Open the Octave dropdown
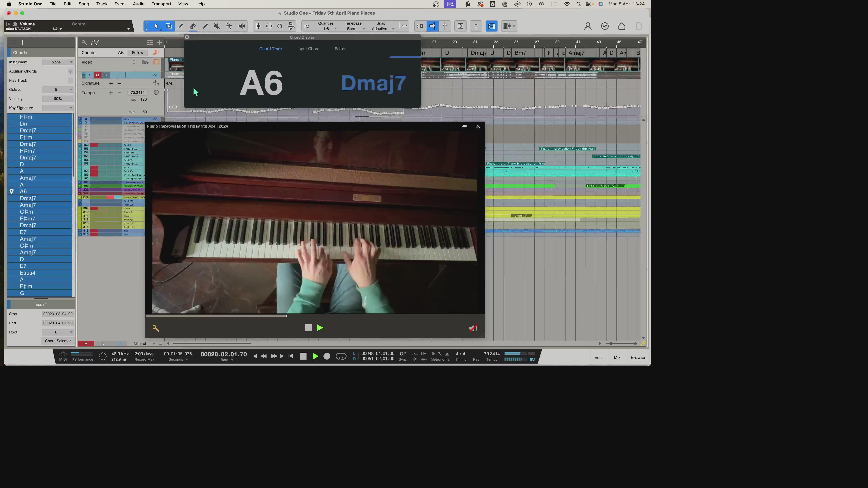The height and width of the screenshot is (488, 868). pyautogui.click(x=58, y=90)
